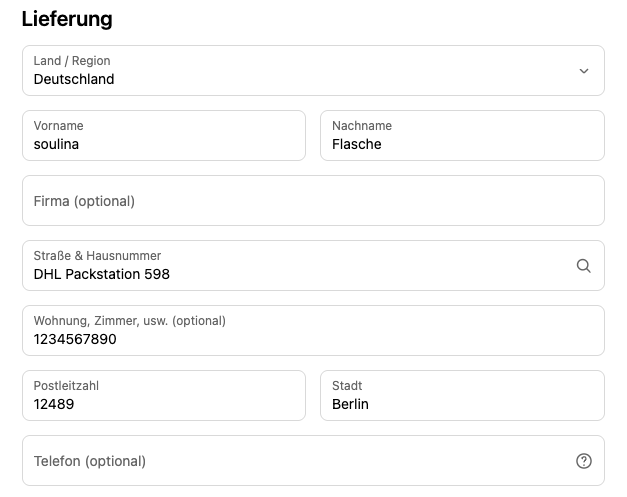Focus the Postleitzahl field showing 12489
The height and width of the screenshot is (497, 627).
coord(164,395)
